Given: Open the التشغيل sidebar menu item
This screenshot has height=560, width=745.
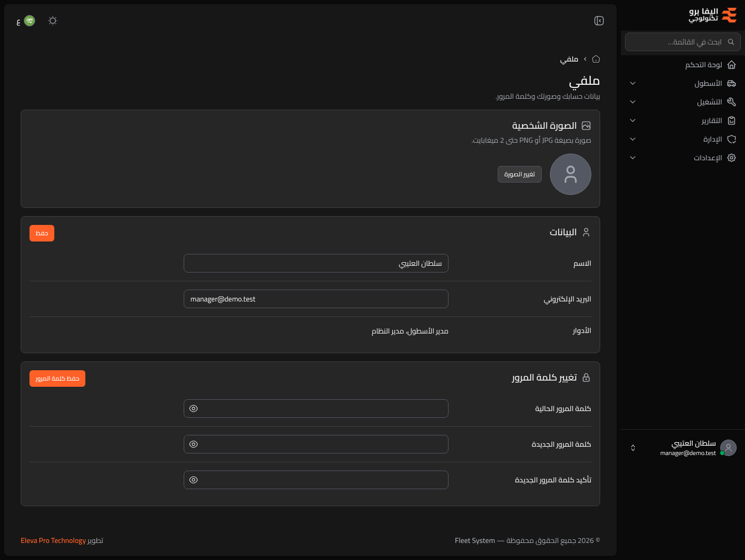Looking at the screenshot, I should [683, 102].
